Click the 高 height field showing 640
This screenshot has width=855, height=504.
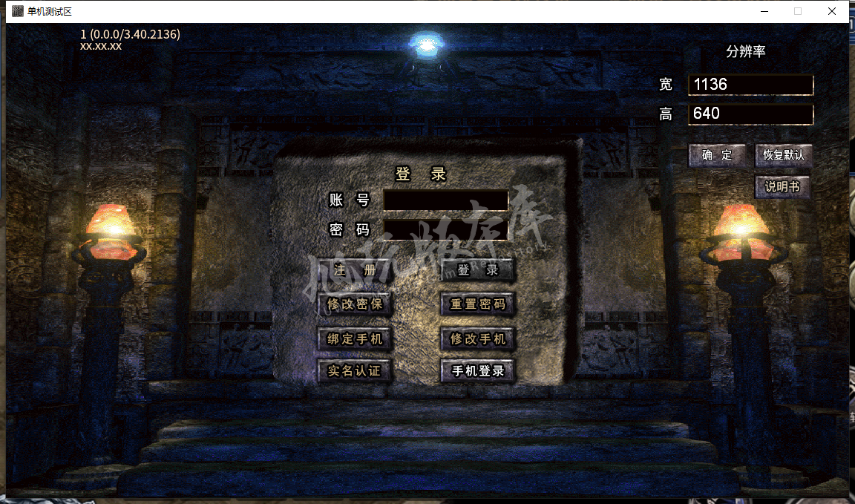(x=751, y=114)
